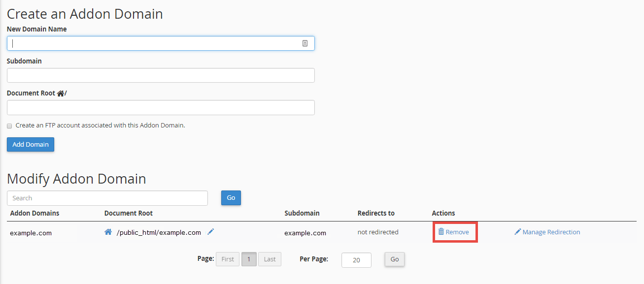This screenshot has width=644, height=284.
Task: Go to First page of results
Action: (x=228, y=259)
